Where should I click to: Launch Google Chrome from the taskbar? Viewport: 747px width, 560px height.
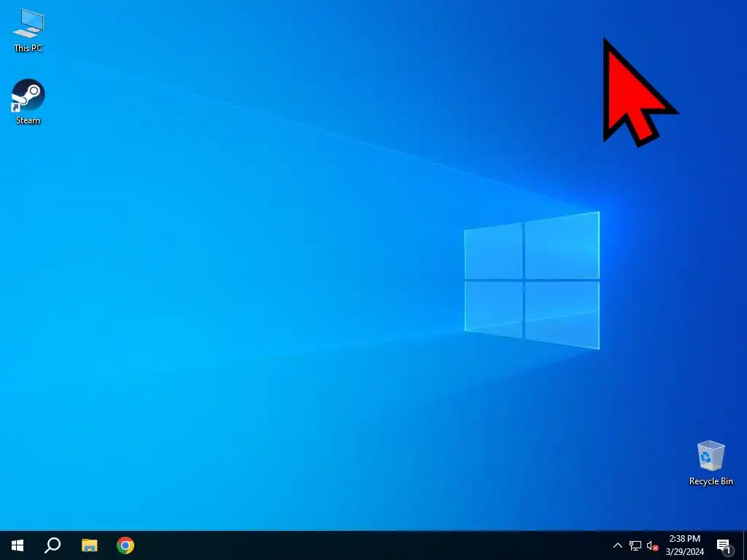click(125, 545)
